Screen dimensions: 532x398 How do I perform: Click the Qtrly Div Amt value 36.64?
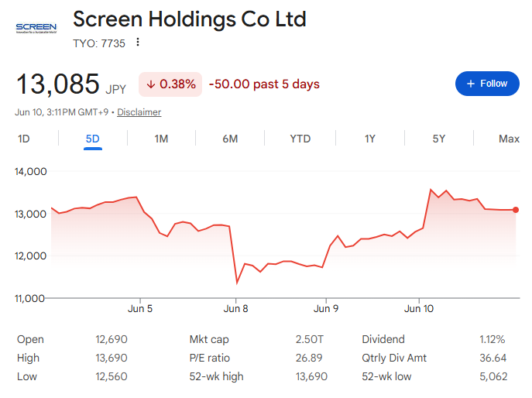point(493,358)
